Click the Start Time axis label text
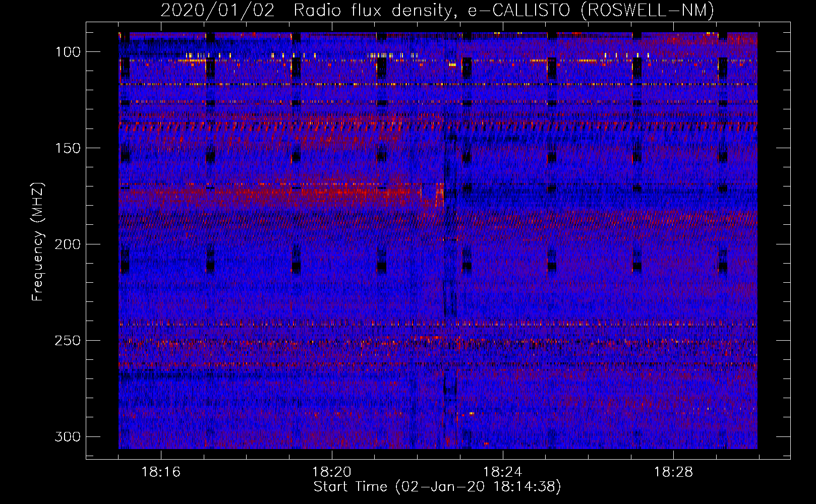This screenshot has height=504, width=816. tap(437, 487)
